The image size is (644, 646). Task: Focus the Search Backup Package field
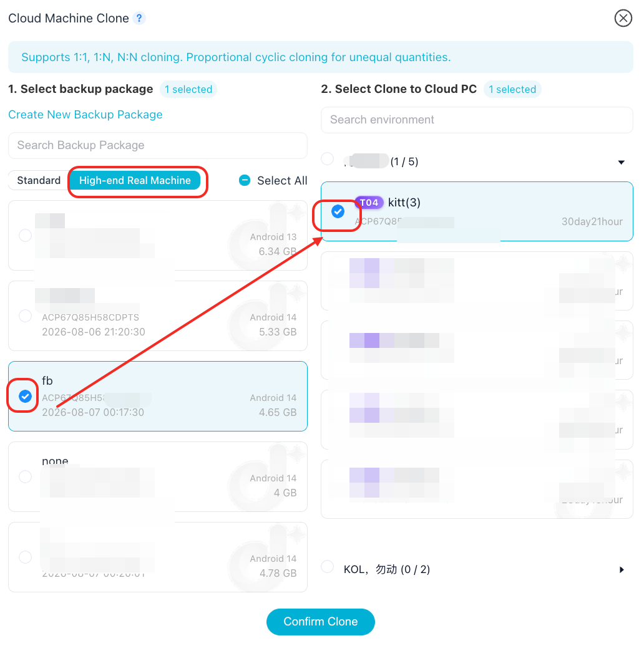tap(157, 145)
